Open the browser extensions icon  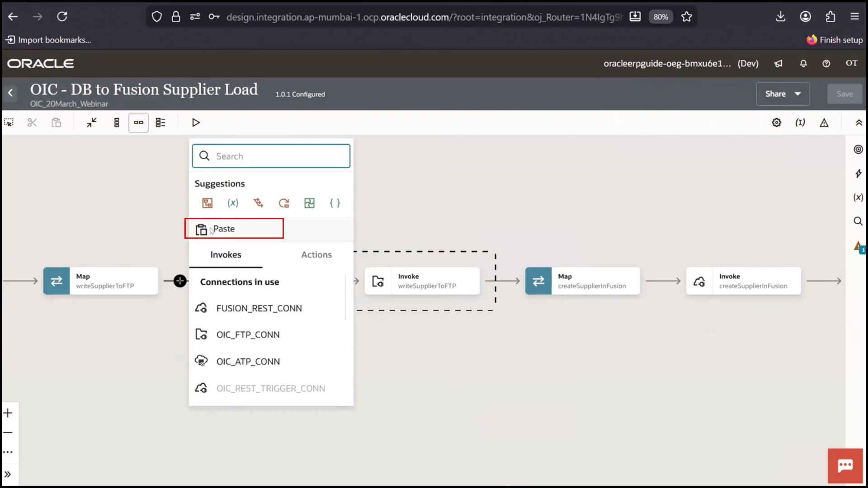pyautogui.click(x=830, y=17)
